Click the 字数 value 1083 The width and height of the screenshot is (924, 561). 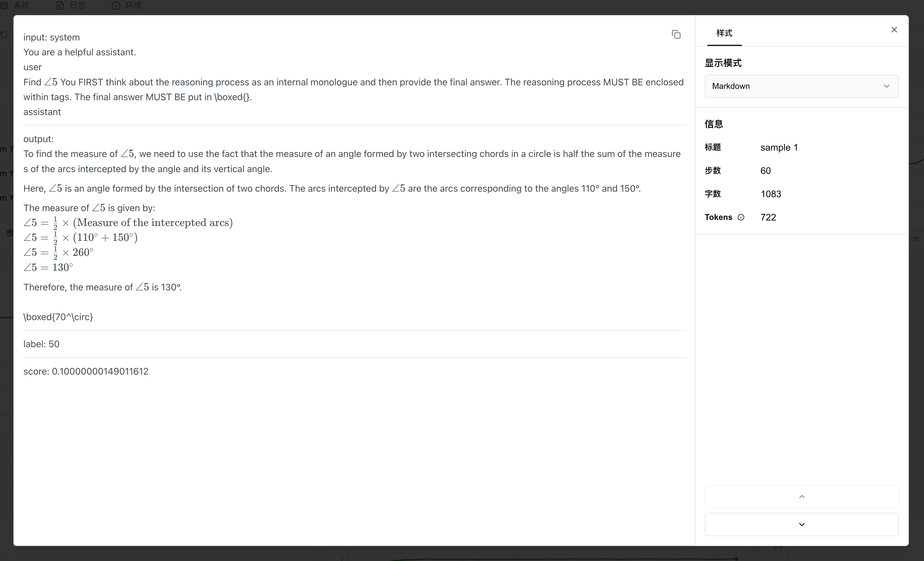pos(771,194)
